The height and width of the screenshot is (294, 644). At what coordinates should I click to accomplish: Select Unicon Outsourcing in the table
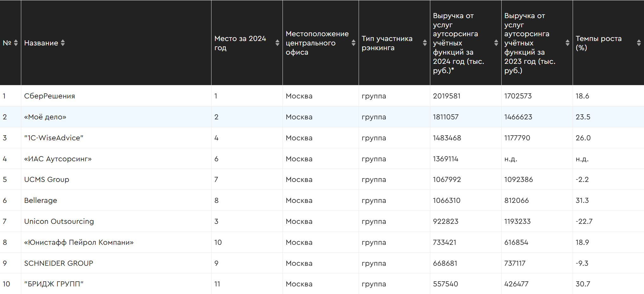[x=59, y=221]
